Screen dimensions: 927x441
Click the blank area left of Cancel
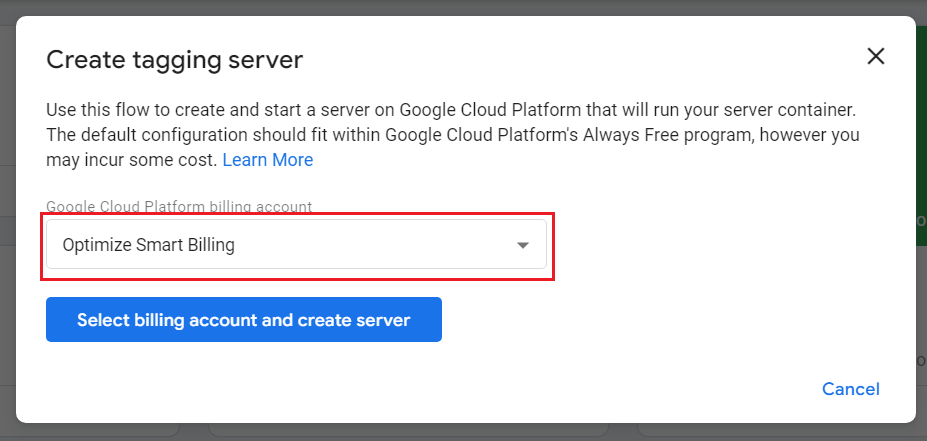[600, 389]
